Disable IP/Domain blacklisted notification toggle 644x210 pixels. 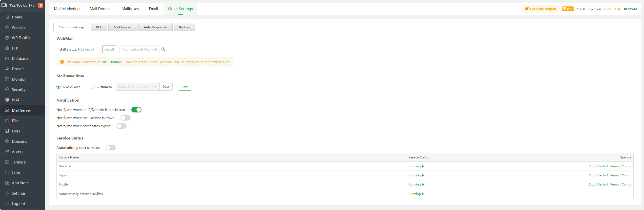136,110
